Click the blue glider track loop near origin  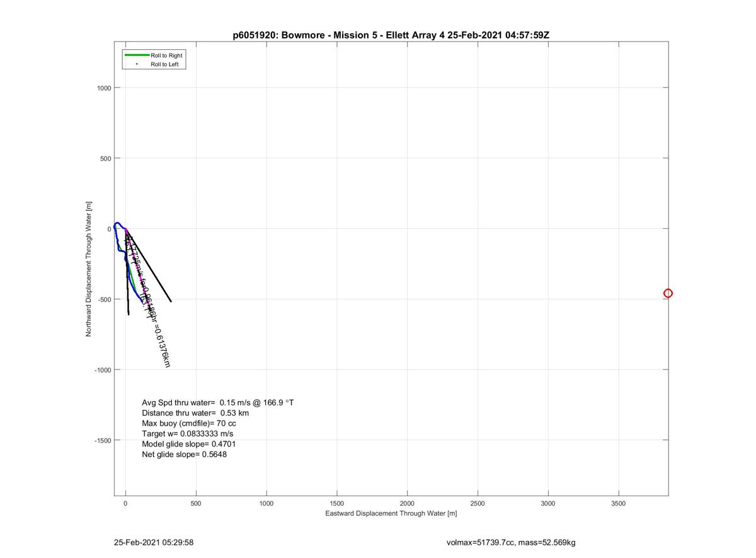(x=117, y=225)
